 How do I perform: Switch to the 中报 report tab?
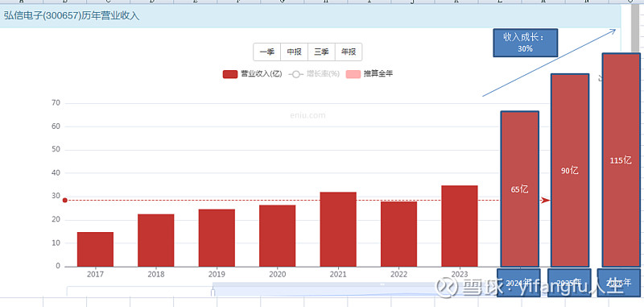pos(294,52)
